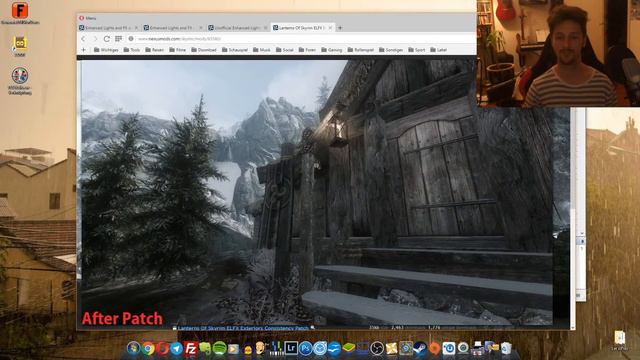Click the After Patch Skyrim screenshot

317,193
